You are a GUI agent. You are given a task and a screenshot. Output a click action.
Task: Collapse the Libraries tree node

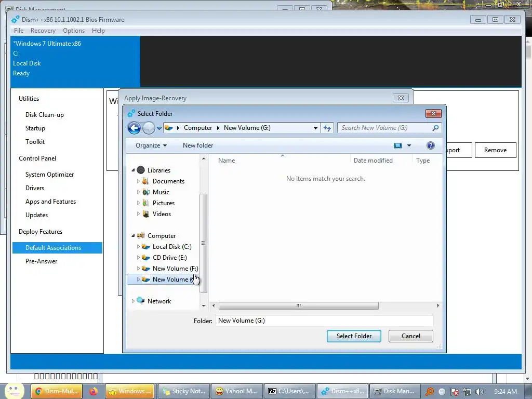[133, 170]
